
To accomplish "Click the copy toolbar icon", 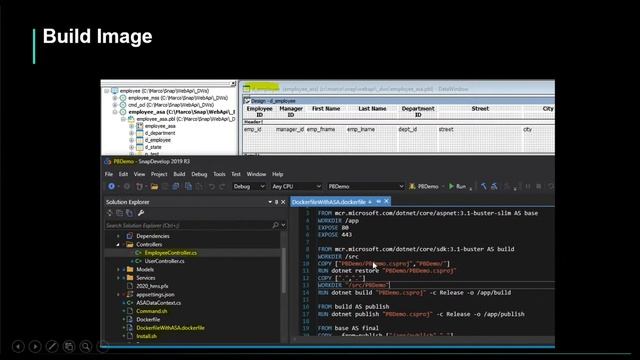I will pyautogui.click(x=188, y=187).
